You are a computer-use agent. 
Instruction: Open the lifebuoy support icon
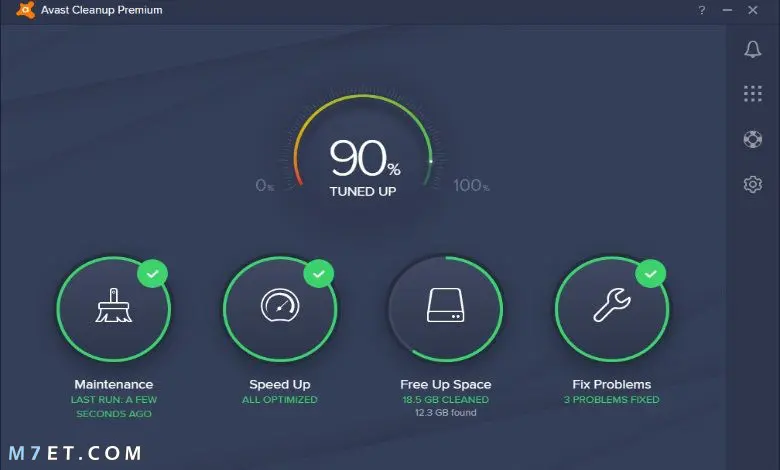pyautogui.click(x=753, y=139)
